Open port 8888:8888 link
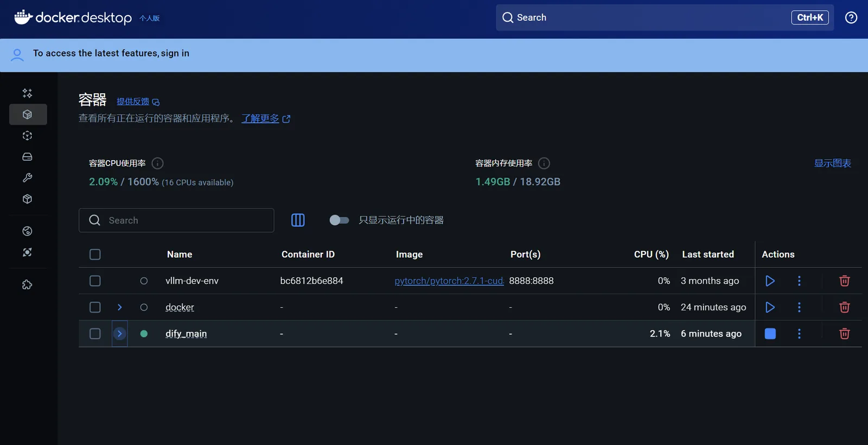Viewport: 868px width, 445px height. pyautogui.click(x=531, y=281)
